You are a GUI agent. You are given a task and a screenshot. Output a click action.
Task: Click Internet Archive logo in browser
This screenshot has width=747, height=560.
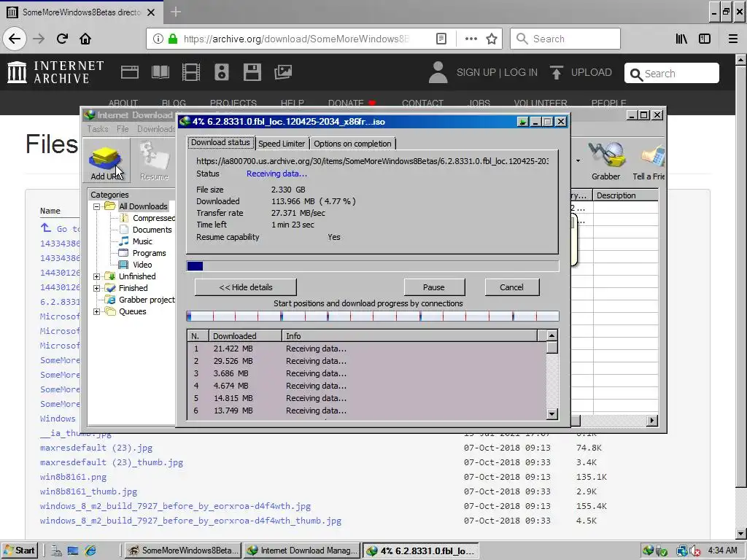[x=55, y=72]
